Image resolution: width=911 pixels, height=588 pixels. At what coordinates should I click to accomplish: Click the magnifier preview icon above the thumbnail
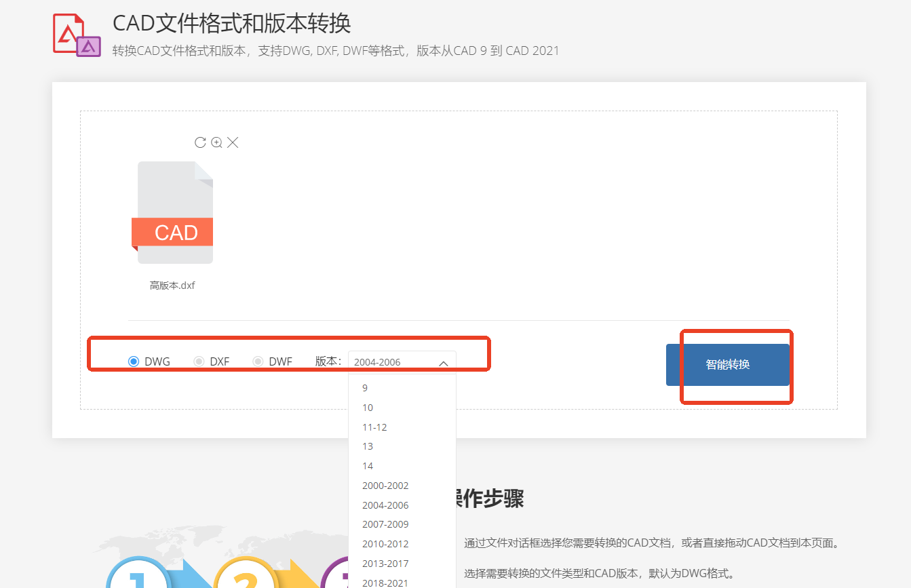click(x=216, y=142)
